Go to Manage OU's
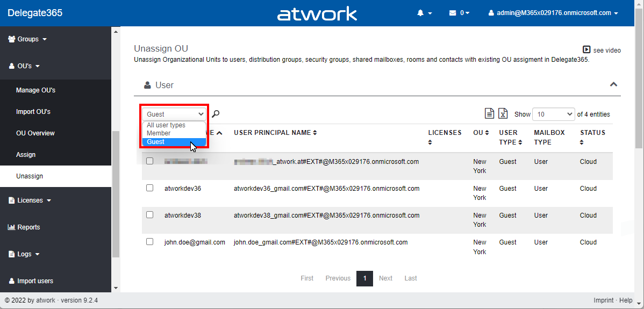Viewport: 644px width, 309px height. 35,90
